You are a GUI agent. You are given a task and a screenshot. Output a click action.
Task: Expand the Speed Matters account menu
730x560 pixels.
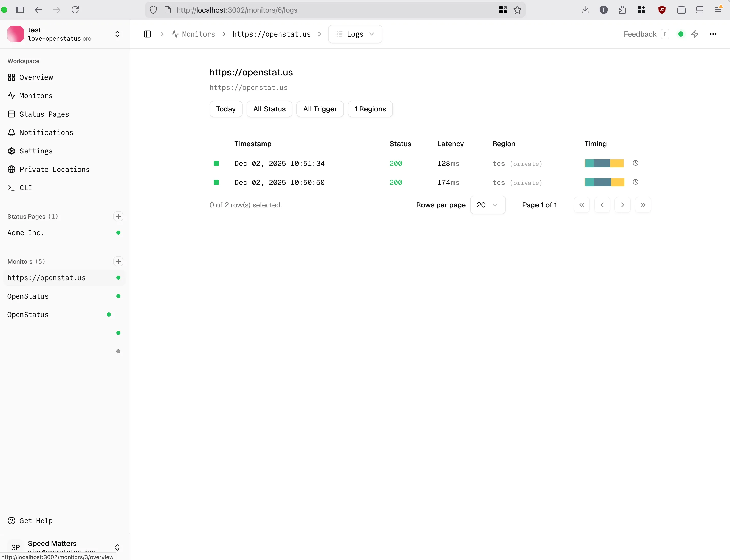(x=117, y=547)
